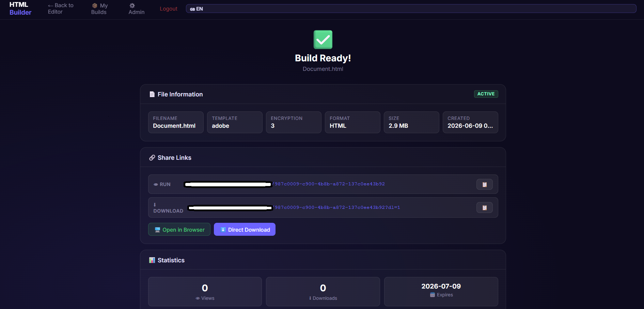Select the ENCRYPTION value 3
The image size is (644, 309).
272,126
